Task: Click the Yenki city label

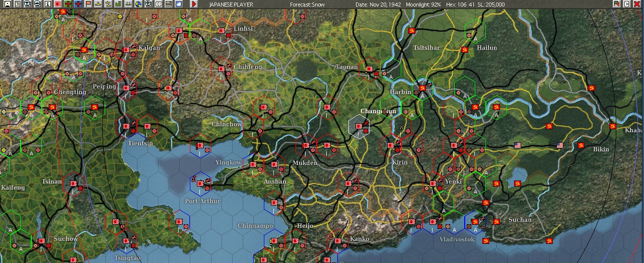Action: click(x=453, y=181)
